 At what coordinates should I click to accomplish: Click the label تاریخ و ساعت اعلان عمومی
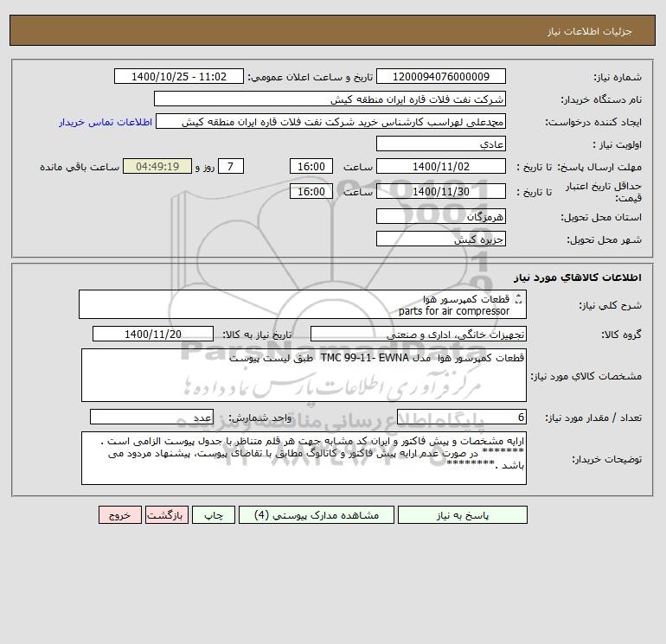pos(311,77)
